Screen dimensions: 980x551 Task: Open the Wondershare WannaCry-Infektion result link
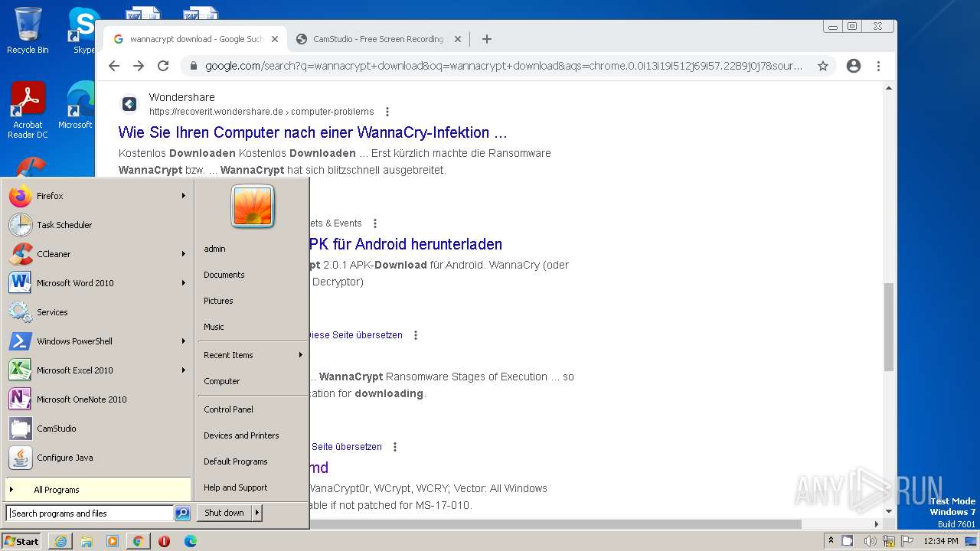point(312,132)
